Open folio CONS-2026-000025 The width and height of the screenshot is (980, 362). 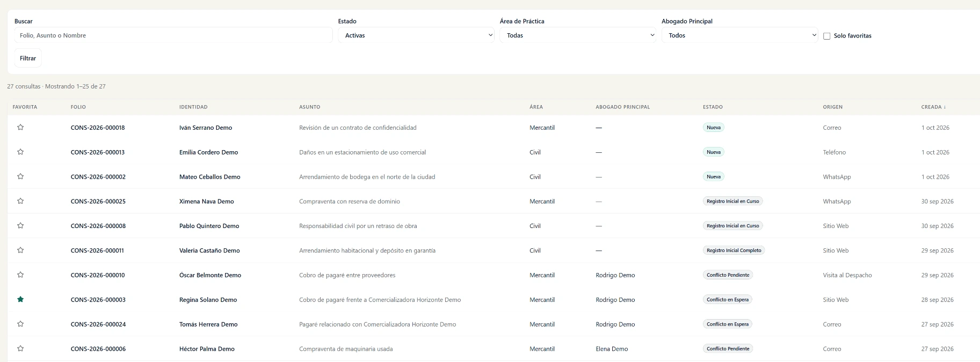pos(98,202)
